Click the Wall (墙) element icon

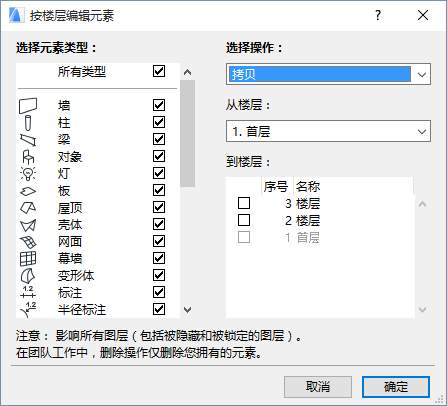[28, 106]
